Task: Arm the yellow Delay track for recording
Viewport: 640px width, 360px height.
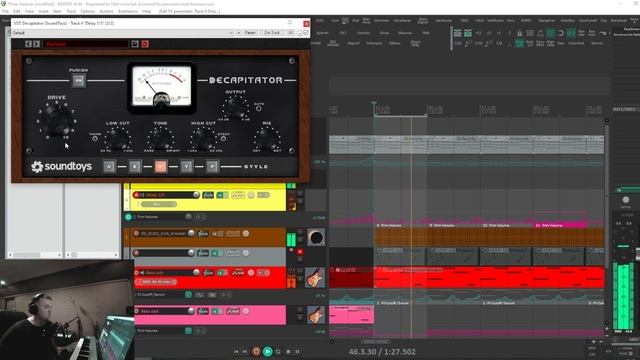Action: point(136,195)
